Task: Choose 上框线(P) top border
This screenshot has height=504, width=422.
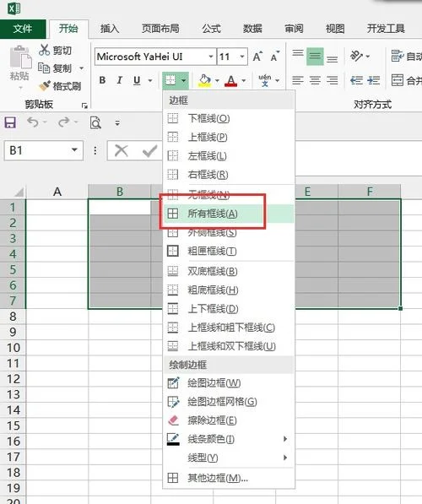Action: coord(229,138)
